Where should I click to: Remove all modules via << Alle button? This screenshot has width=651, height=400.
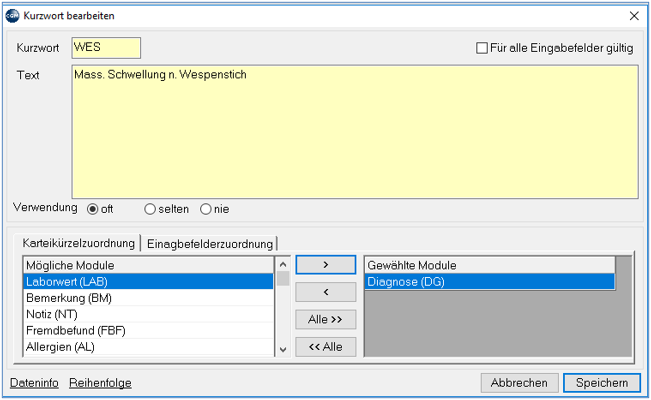click(x=326, y=347)
